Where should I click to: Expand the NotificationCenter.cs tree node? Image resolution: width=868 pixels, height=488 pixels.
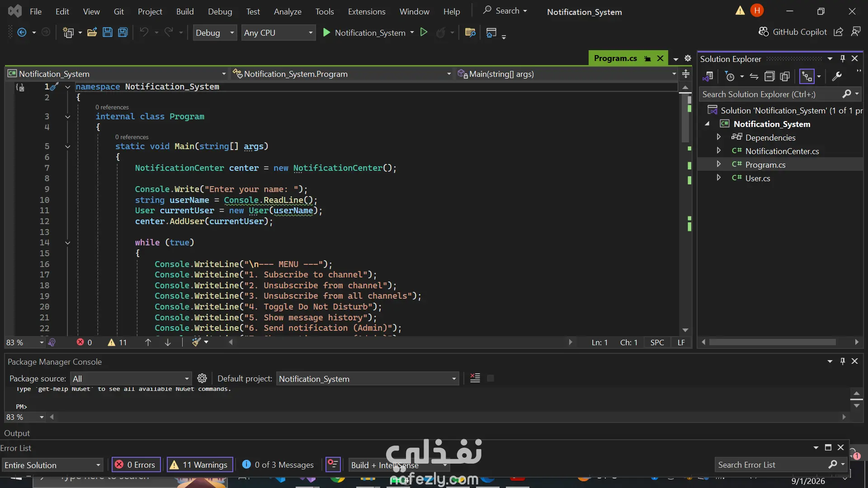coord(719,150)
